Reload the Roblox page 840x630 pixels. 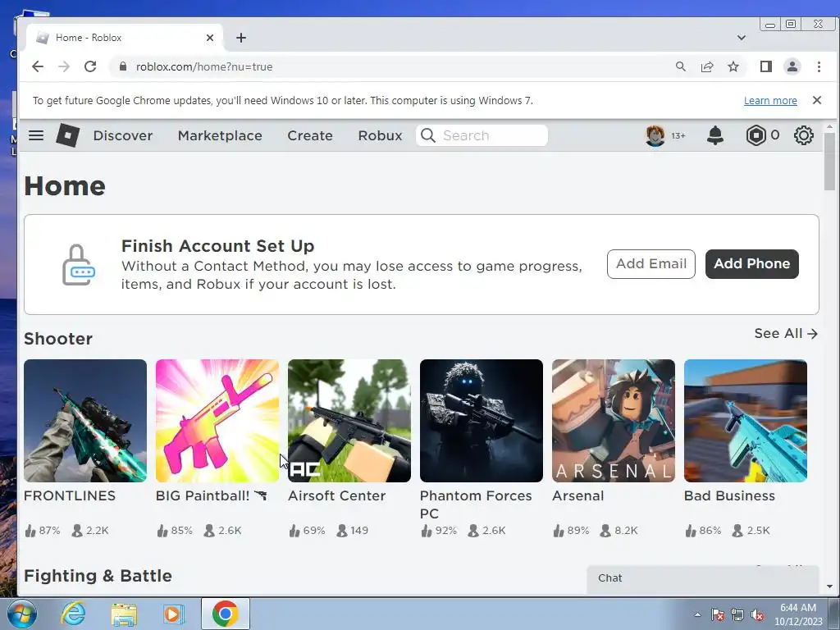[90, 66]
